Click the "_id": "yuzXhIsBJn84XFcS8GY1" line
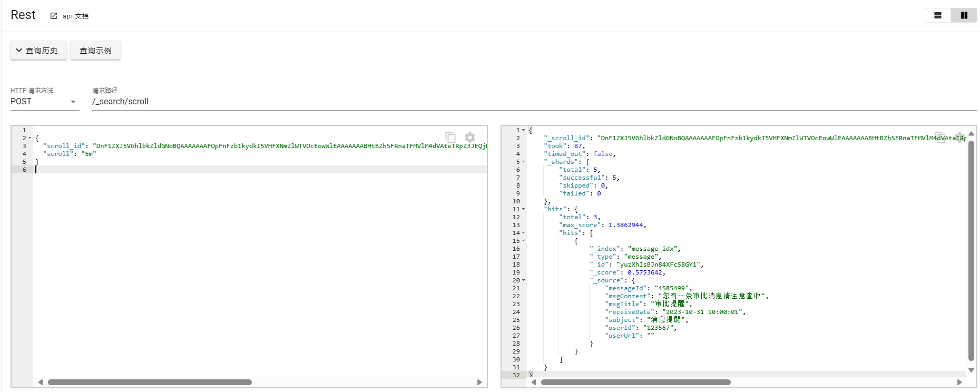The height and width of the screenshot is (392, 980). (646, 264)
